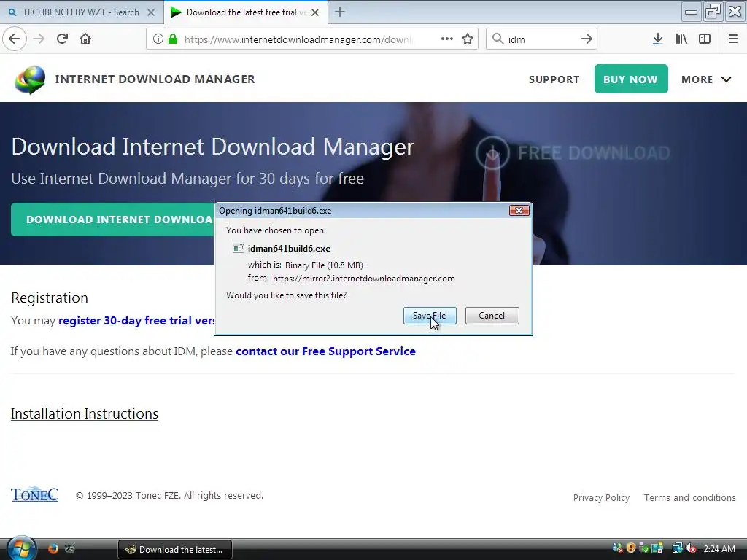Click the idman641build6.exe file icon in dialog
This screenshot has height=560, width=747.
click(x=239, y=248)
